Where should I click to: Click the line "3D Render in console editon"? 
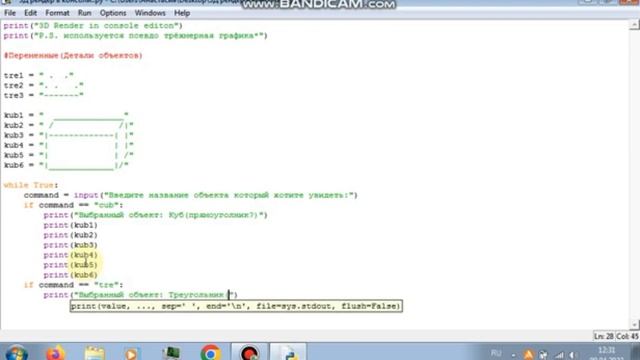point(93,26)
